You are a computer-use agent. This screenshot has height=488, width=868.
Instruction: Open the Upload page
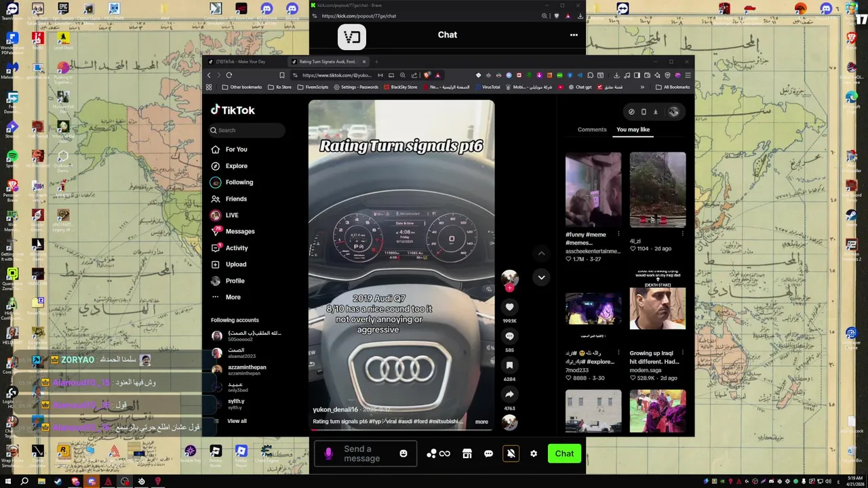(x=229, y=264)
